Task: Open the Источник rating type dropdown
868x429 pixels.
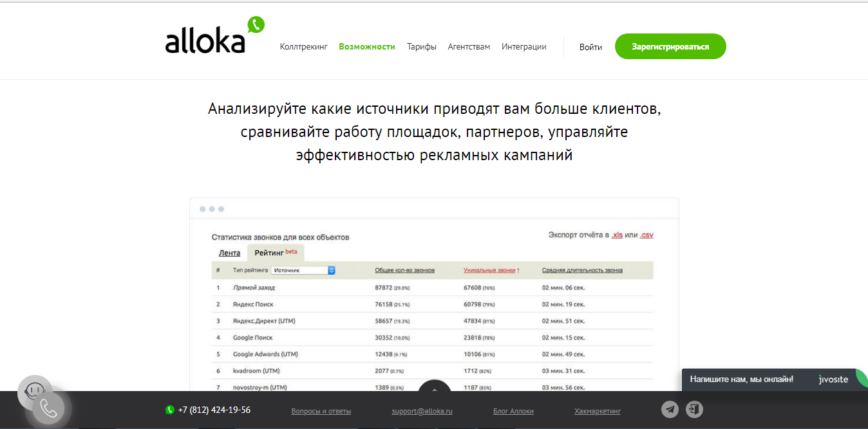Action: pyautogui.click(x=303, y=269)
